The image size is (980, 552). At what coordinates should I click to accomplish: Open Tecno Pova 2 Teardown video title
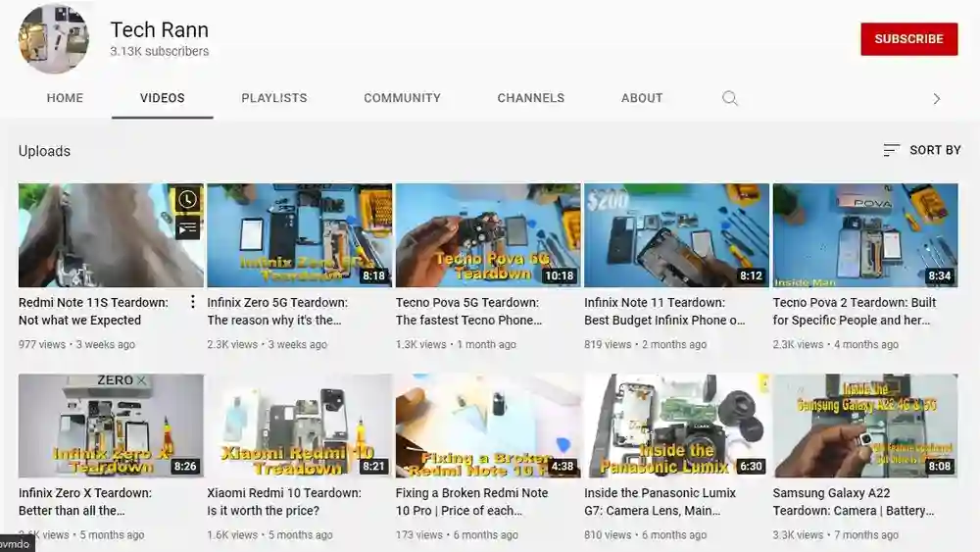(855, 311)
